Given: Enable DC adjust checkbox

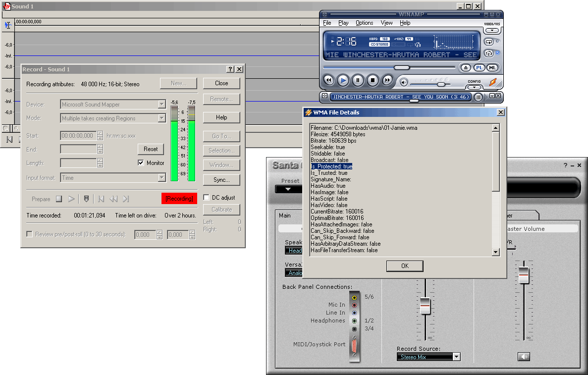Looking at the screenshot, I should 206,198.
